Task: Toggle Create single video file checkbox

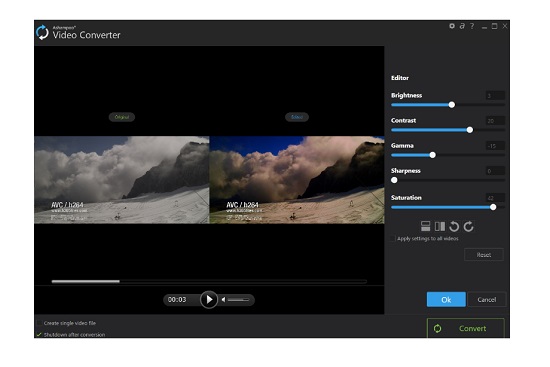Action: pyautogui.click(x=39, y=323)
